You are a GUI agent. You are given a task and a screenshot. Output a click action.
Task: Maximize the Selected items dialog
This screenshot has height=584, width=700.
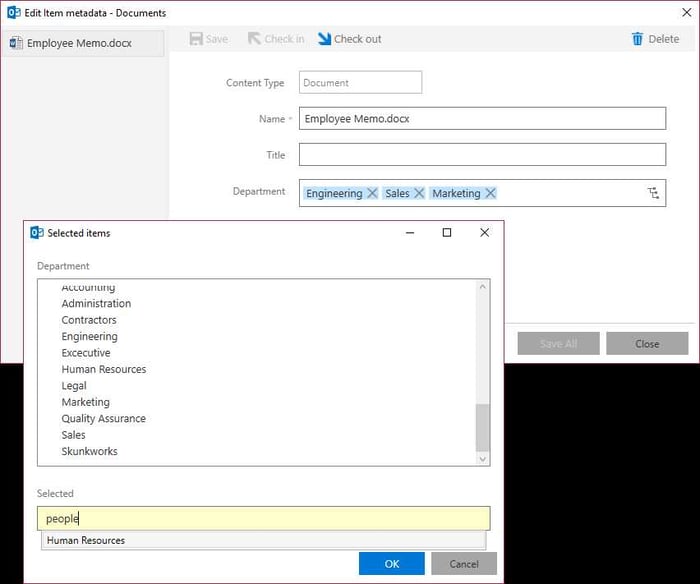pyautogui.click(x=446, y=233)
